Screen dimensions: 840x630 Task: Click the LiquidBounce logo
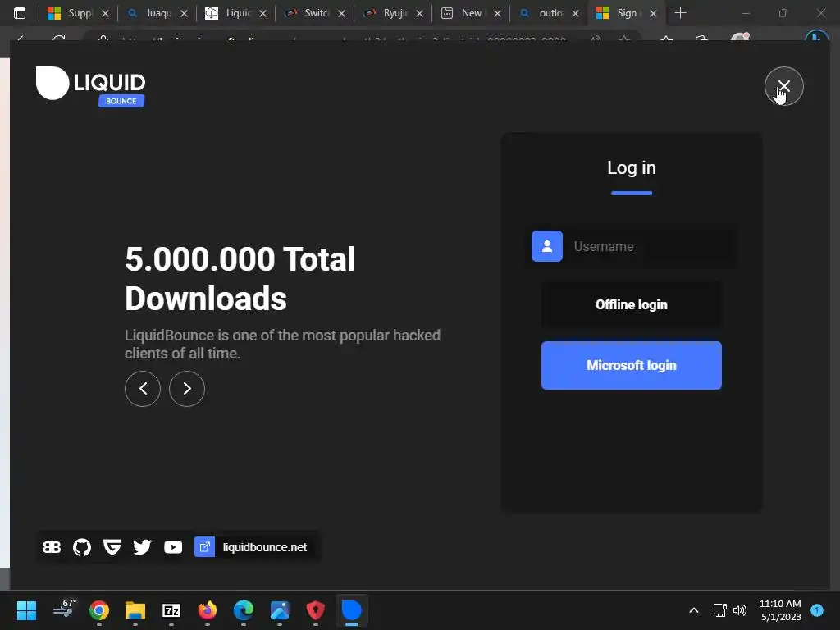(x=90, y=87)
